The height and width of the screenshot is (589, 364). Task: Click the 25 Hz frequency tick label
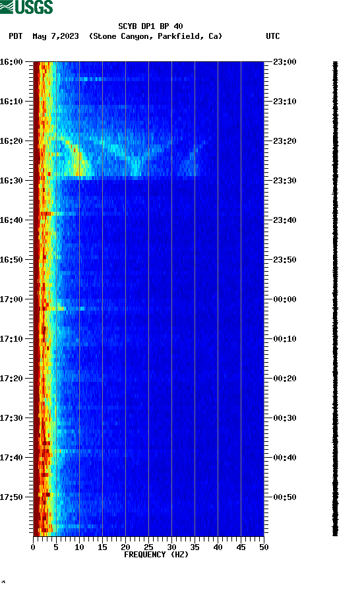[x=149, y=547]
